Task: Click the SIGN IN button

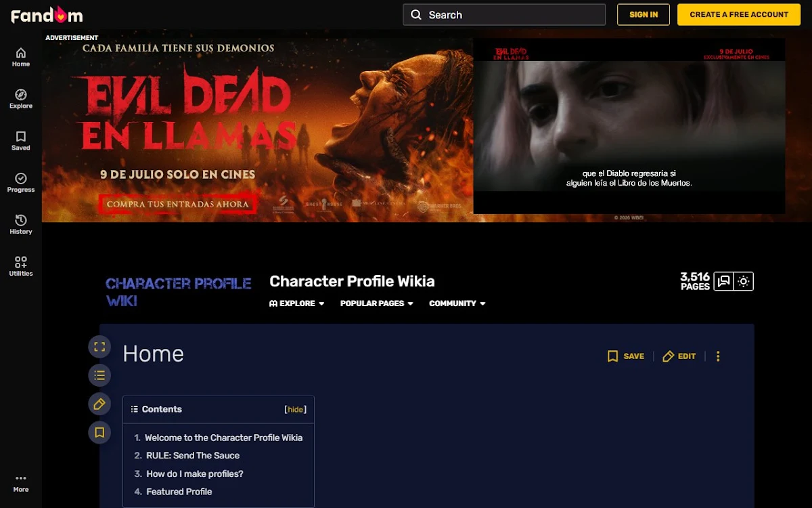Action: [644, 15]
